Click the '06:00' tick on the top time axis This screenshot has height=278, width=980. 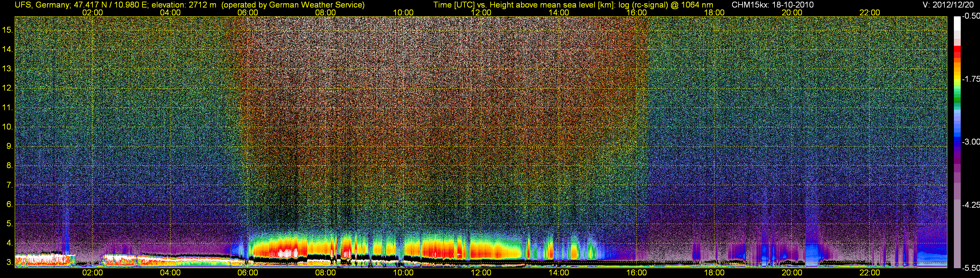click(248, 12)
